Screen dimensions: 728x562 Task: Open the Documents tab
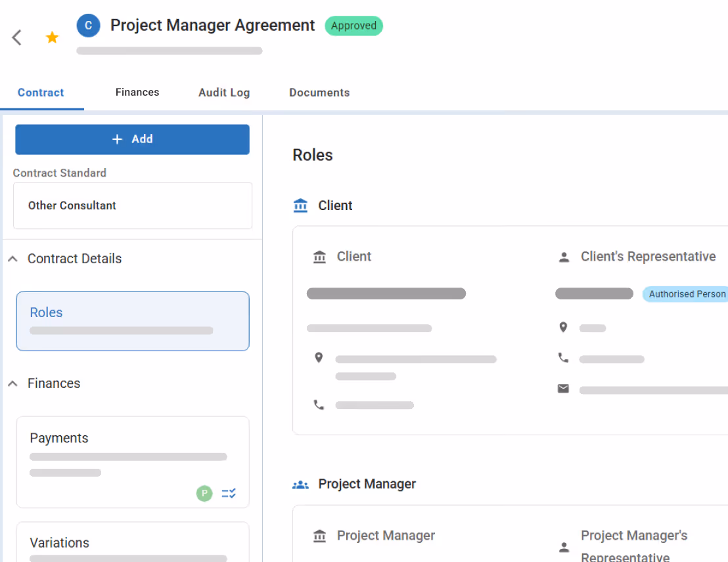click(x=319, y=93)
